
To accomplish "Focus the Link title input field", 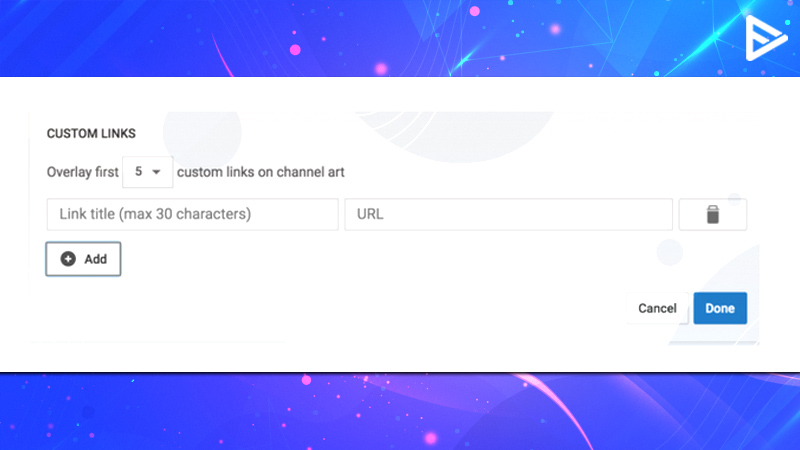I will click(x=192, y=214).
